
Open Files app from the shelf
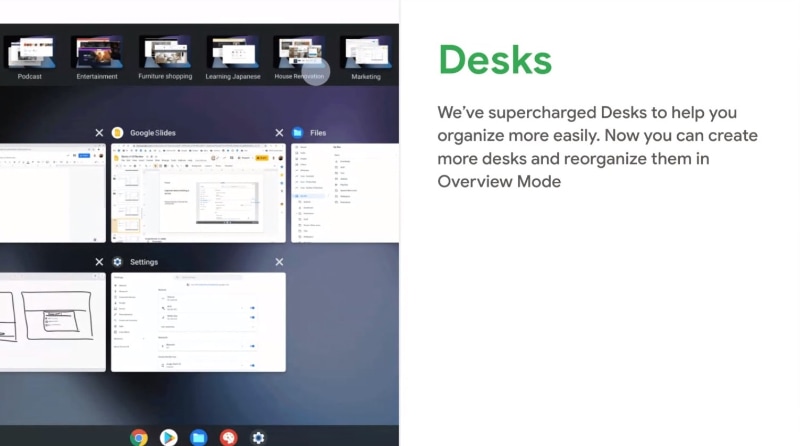click(198, 437)
